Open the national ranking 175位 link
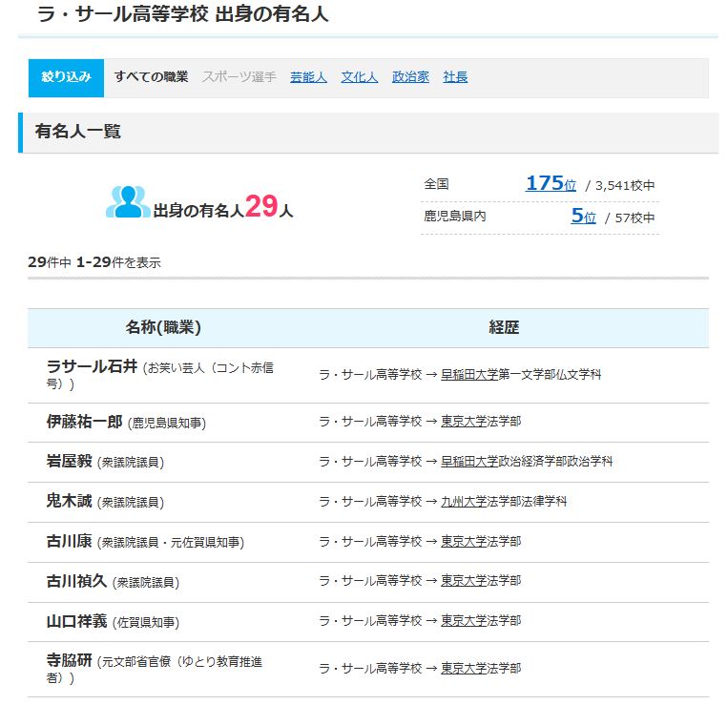This screenshot has width=728, height=705. coord(551,184)
